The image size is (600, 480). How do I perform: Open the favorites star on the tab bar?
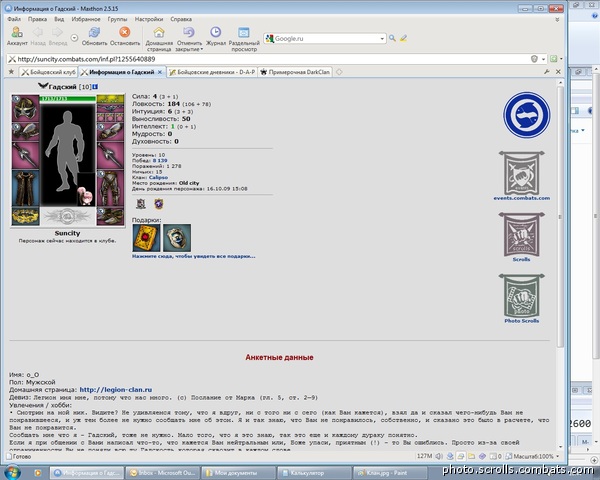coord(11,72)
